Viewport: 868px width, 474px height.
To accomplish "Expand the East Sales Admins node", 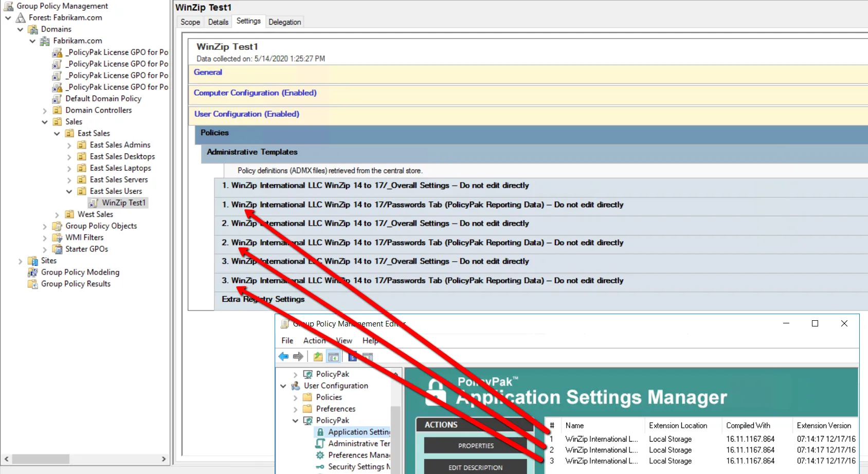I will [69, 145].
